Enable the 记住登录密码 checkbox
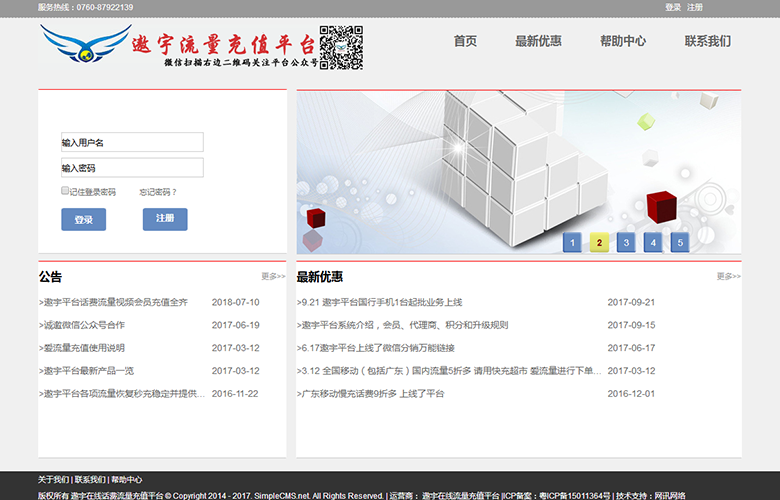780x500 pixels. tap(65, 190)
